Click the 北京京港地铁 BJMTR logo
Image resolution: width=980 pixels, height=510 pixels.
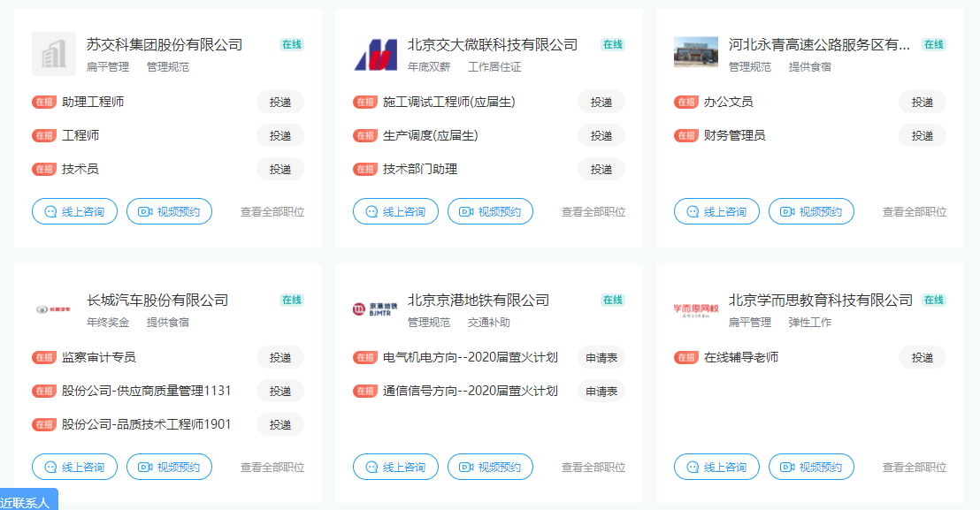pos(375,309)
